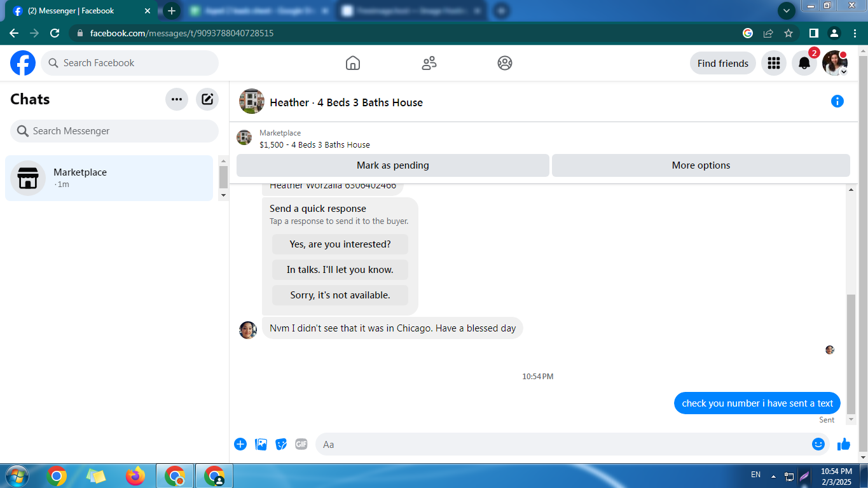Image resolution: width=868 pixels, height=488 pixels.
Task: Click the Aa message input box
Action: (x=572, y=444)
